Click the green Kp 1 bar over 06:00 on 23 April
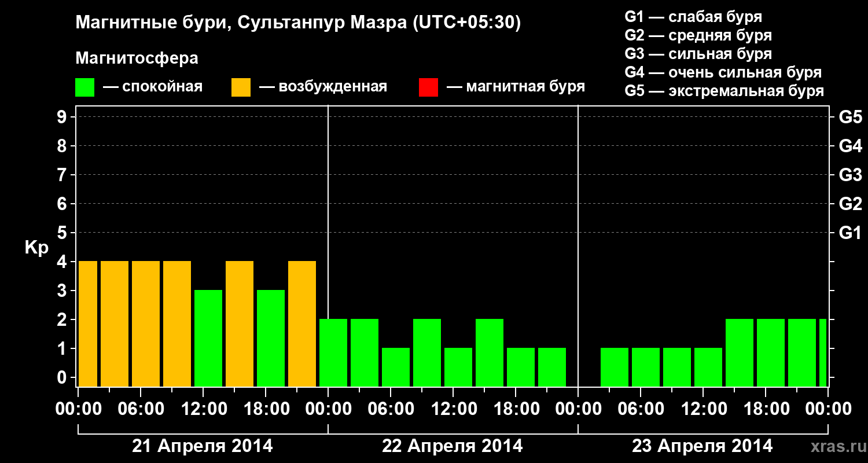868x463 pixels. click(x=646, y=367)
